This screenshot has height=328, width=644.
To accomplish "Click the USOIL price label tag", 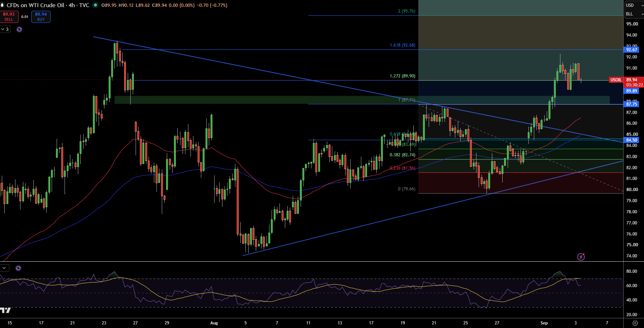I will [x=616, y=80].
